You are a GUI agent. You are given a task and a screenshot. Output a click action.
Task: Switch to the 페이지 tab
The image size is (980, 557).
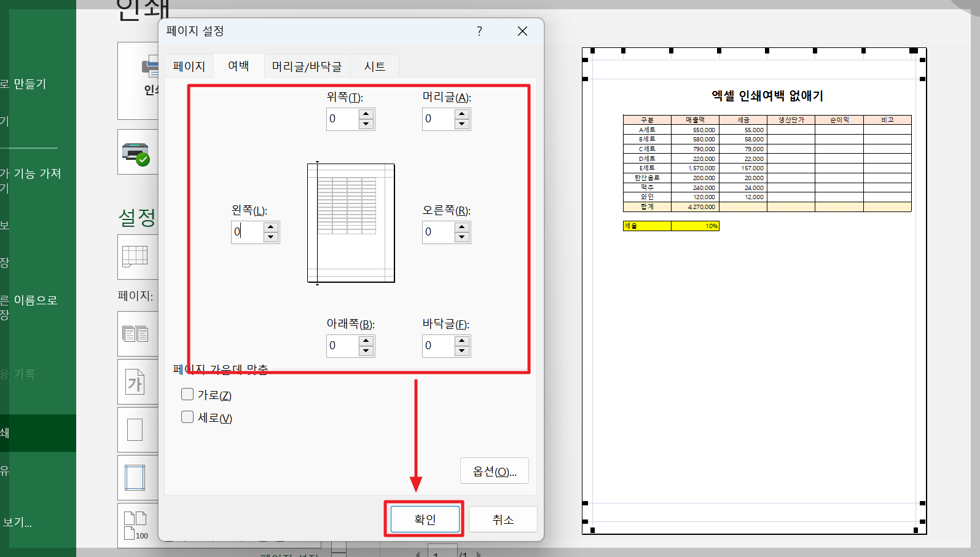point(189,66)
